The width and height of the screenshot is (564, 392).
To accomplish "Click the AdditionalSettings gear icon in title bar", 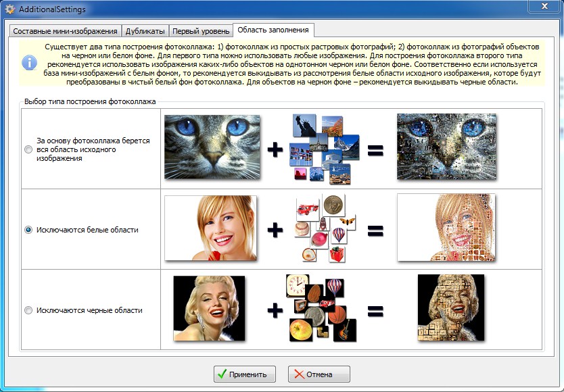I will click(10, 9).
